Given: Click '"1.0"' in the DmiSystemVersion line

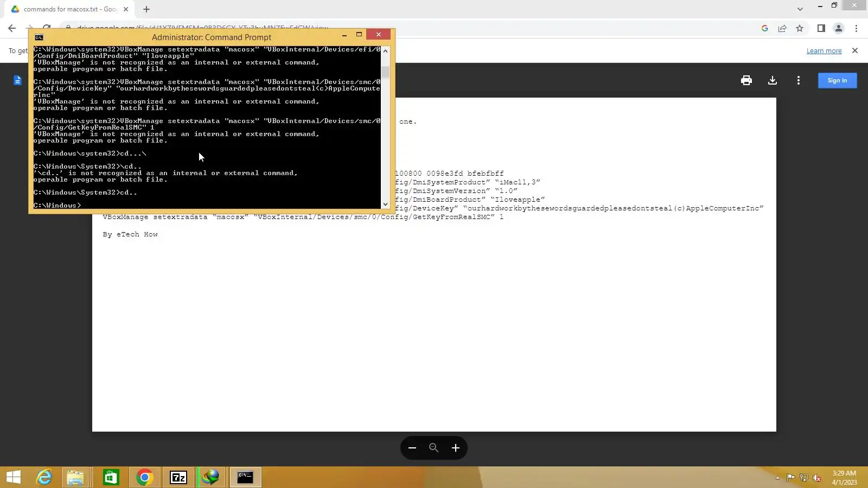Looking at the screenshot, I should tap(506, 191).
